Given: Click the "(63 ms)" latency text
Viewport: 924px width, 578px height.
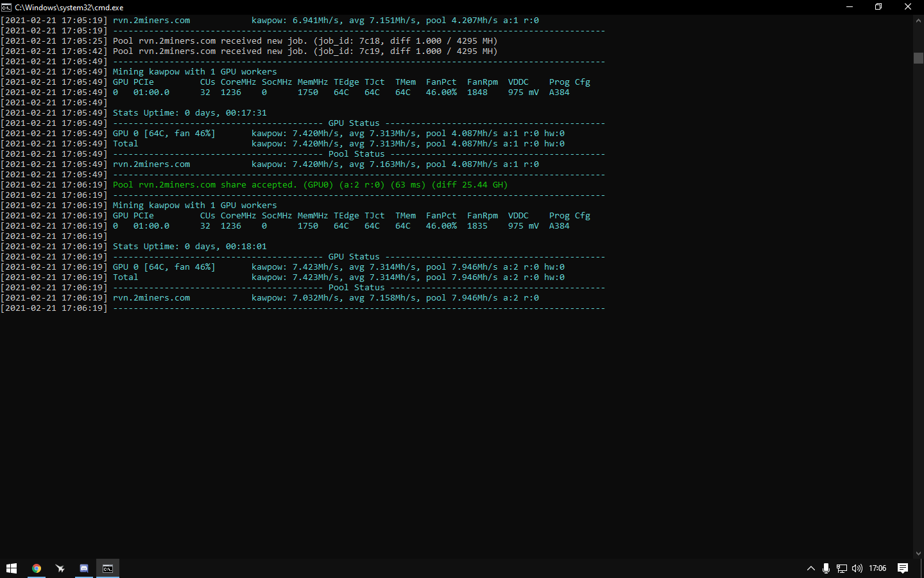Looking at the screenshot, I should click(408, 185).
